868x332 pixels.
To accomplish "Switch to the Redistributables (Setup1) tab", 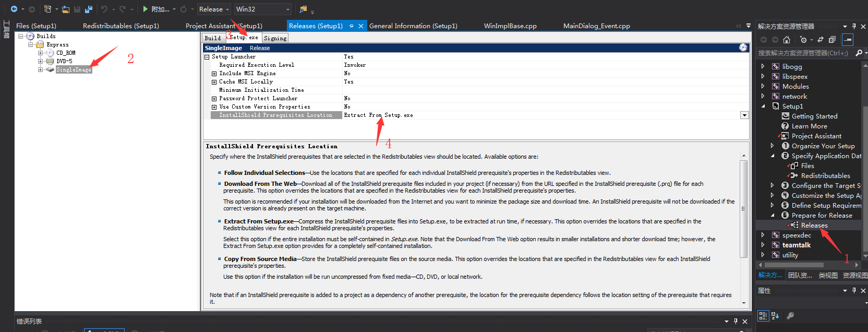I will coord(121,26).
